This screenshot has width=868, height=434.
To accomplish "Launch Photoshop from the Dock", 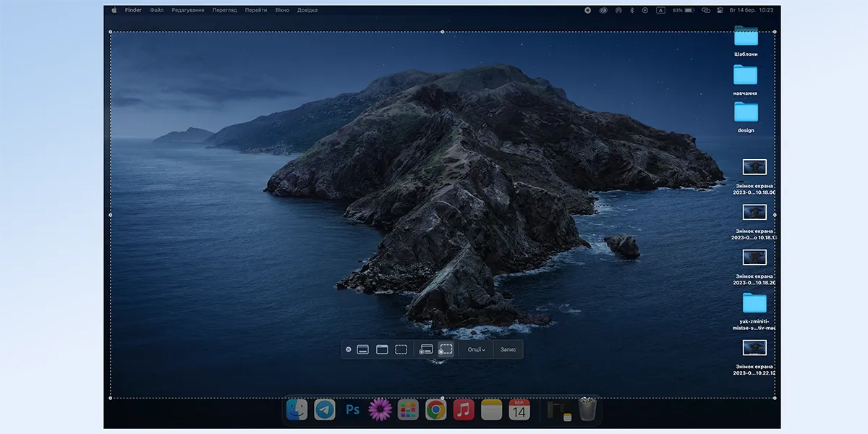I will coord(352,410).
